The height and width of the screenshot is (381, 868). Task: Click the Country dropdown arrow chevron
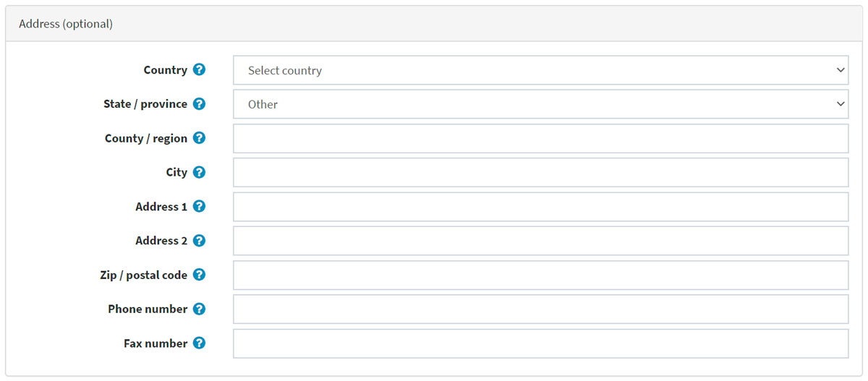pyautogui.click(x=840, y=70)
